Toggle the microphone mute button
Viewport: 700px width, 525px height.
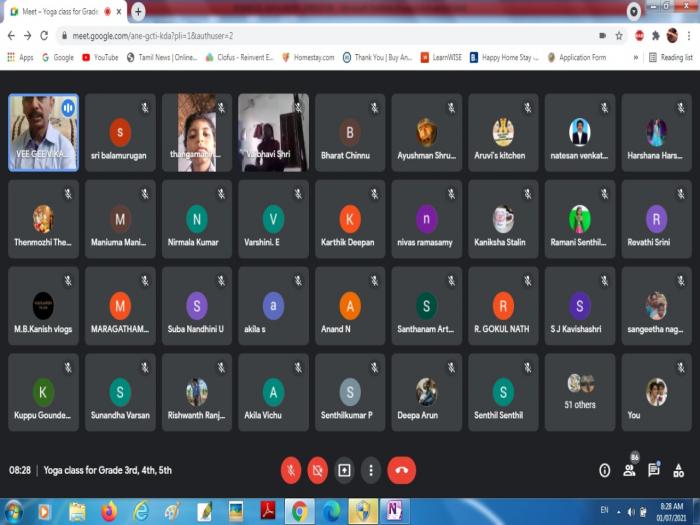pos(291,470)
